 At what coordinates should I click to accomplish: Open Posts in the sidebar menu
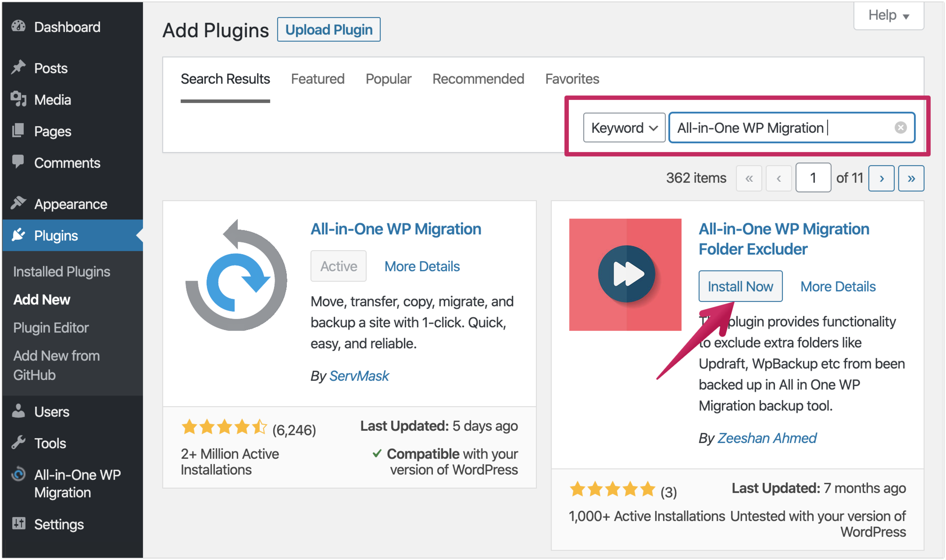point(73,68)
